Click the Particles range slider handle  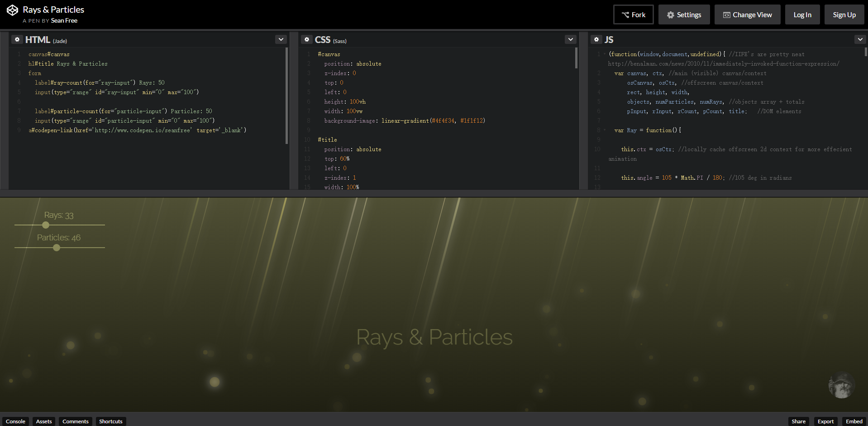pyautogui.click(x=57, y=248)
